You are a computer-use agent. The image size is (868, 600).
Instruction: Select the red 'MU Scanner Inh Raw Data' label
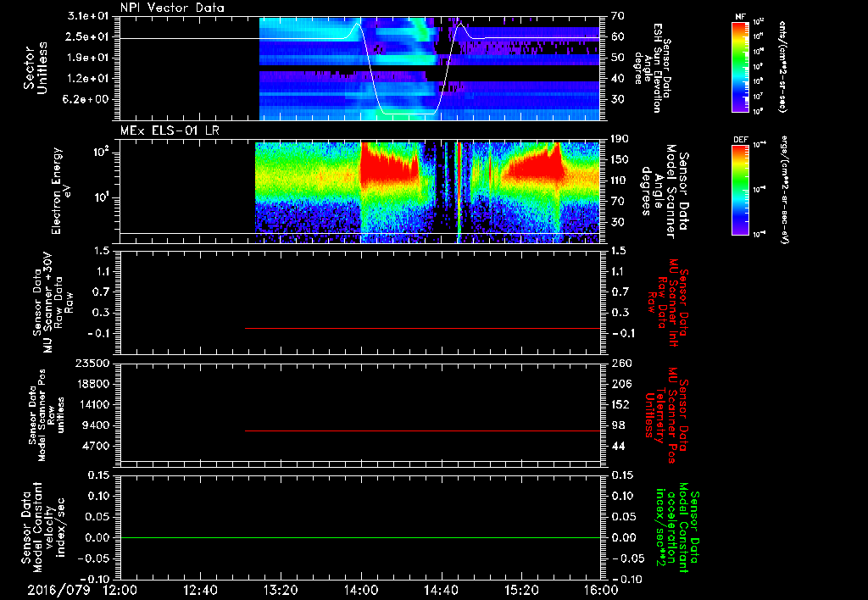pos(668,303)
